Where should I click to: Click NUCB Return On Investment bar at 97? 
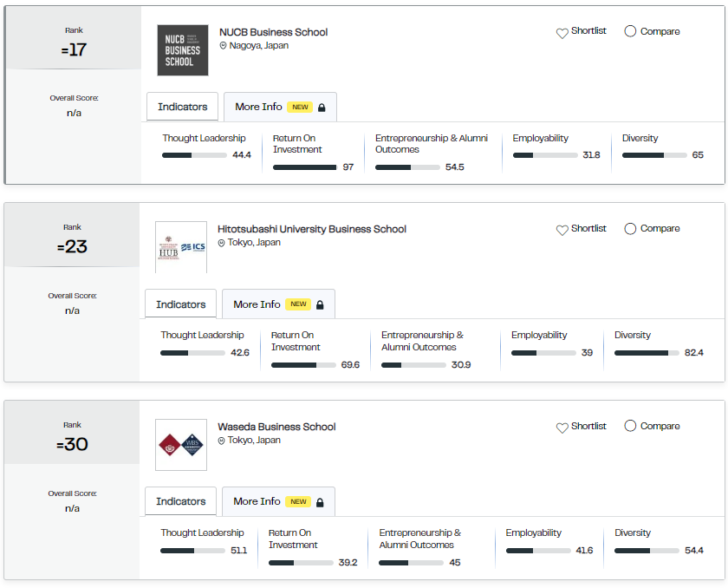click(x=304, y=167)
